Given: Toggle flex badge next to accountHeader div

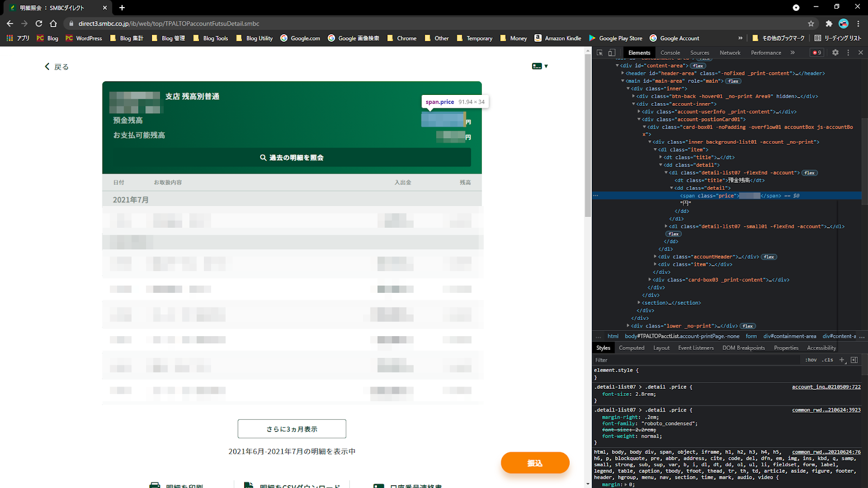Looking at the screenshot, I should [769, 257].
